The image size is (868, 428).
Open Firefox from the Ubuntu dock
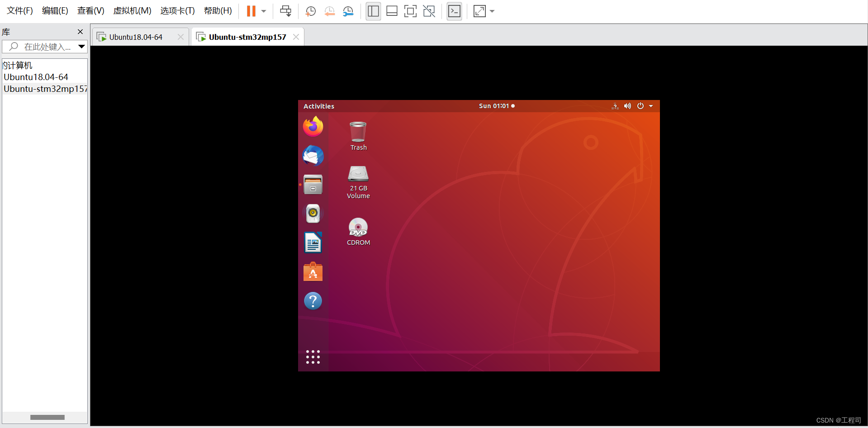pos(313,126)
